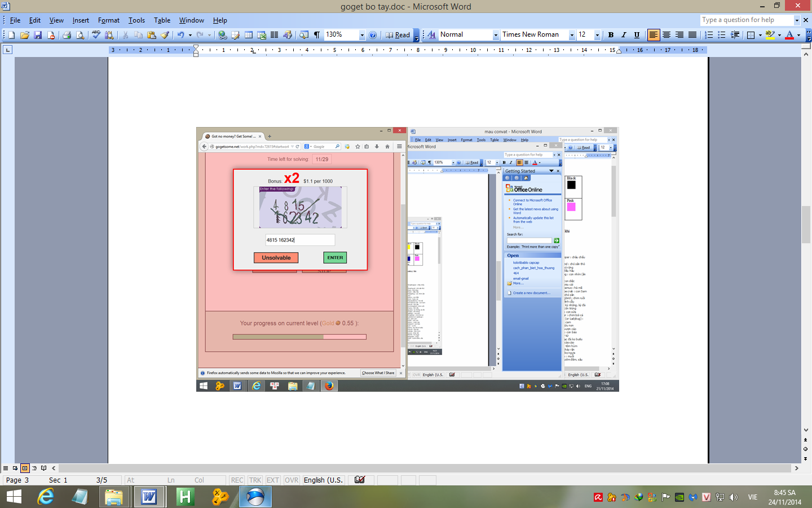Screen dimensions: 812x508
Task: Apply a bulleted list
Action: point(722,35)
